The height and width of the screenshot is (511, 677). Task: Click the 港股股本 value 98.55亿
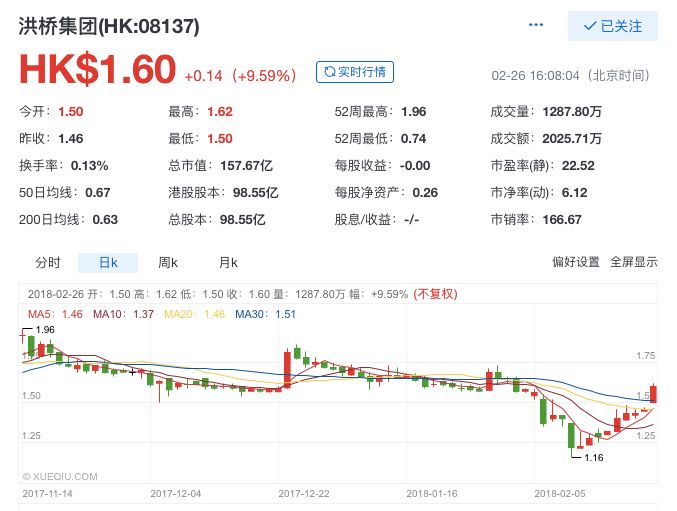256,192
